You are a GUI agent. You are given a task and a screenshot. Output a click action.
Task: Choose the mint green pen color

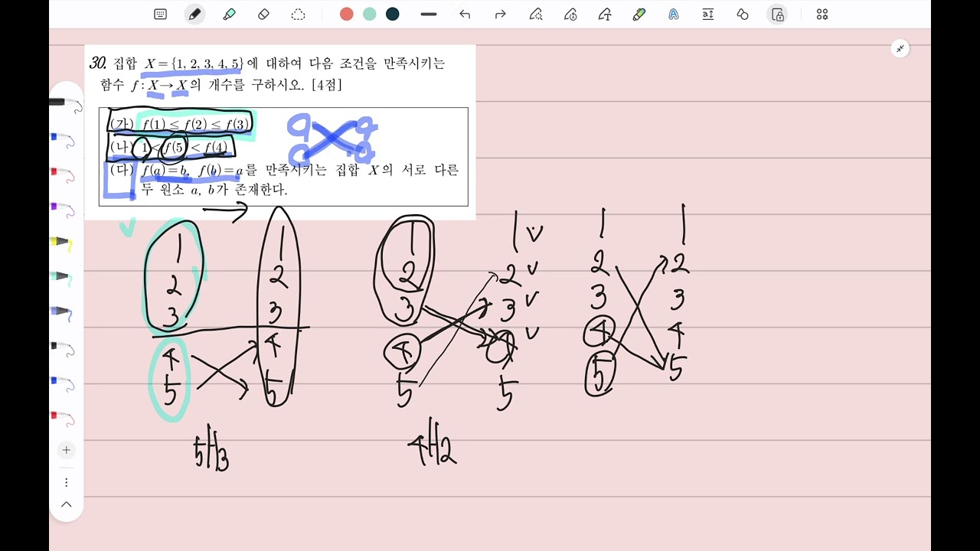coord(370,14)
